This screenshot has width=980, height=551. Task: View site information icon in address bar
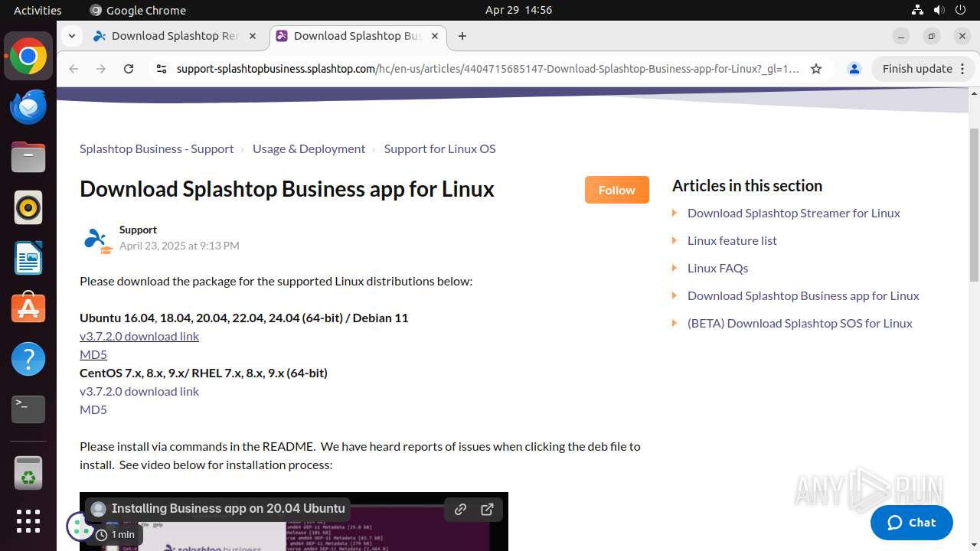pyautogui.click(x=161, y=69)
